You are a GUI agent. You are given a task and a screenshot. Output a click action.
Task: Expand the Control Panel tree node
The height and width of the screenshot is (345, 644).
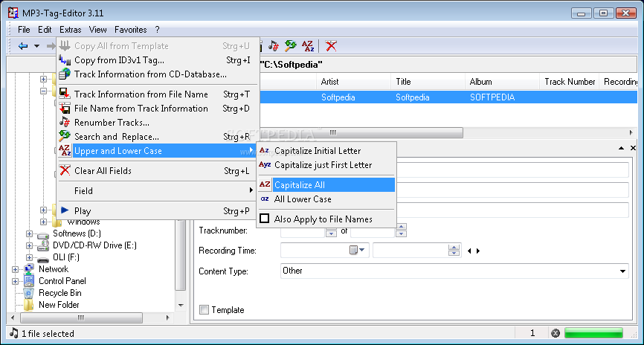coord(15,281)
